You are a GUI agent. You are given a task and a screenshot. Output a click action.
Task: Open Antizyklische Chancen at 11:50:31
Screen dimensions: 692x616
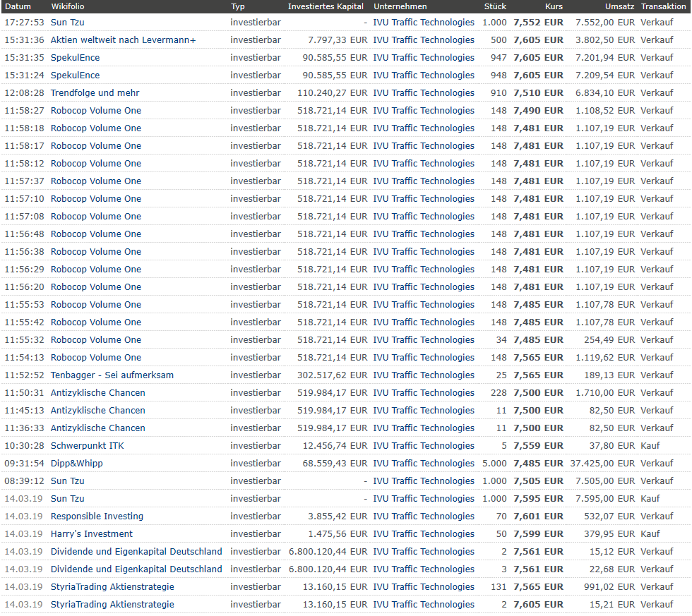pyautogui.click(x=97, y=393)
